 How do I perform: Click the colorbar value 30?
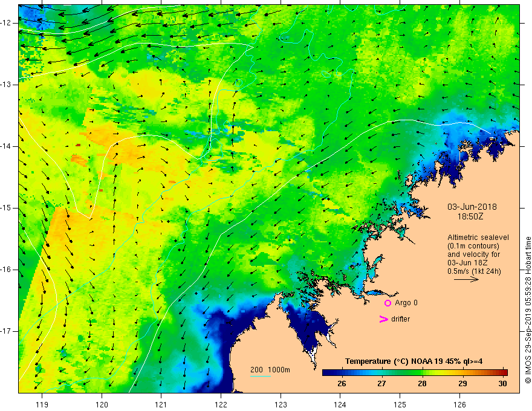coord(502,384)
